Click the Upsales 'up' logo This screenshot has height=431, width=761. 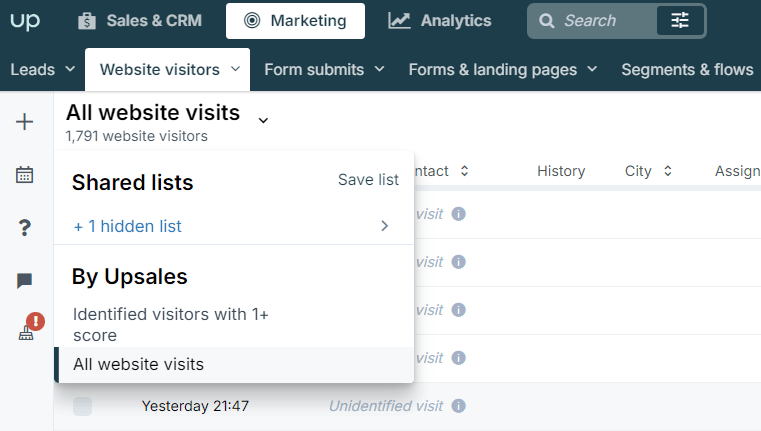pyautogui.click(x=25, y=21)
